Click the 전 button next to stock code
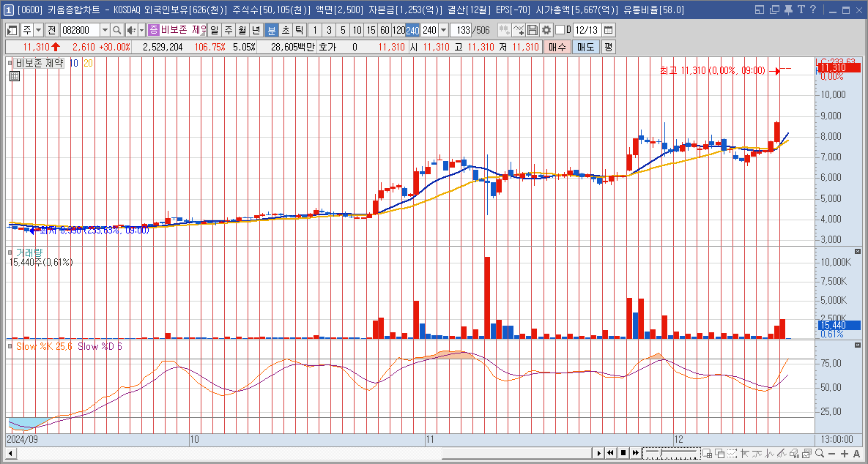The image size is (868, 464). pyautogui.click(x=51, y=31)
